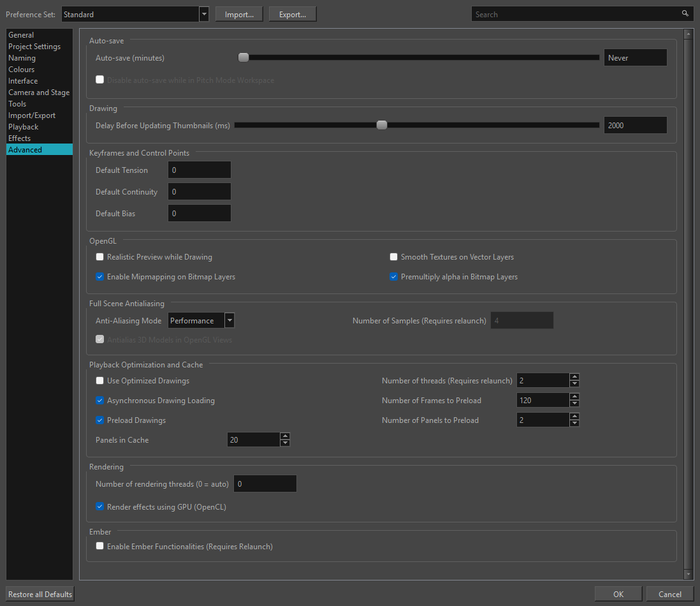Switch to the Playback preferences tab

[x=24, y=127]
